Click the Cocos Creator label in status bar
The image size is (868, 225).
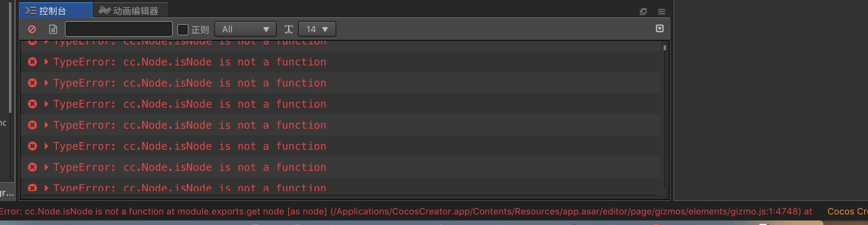point(847,211)
